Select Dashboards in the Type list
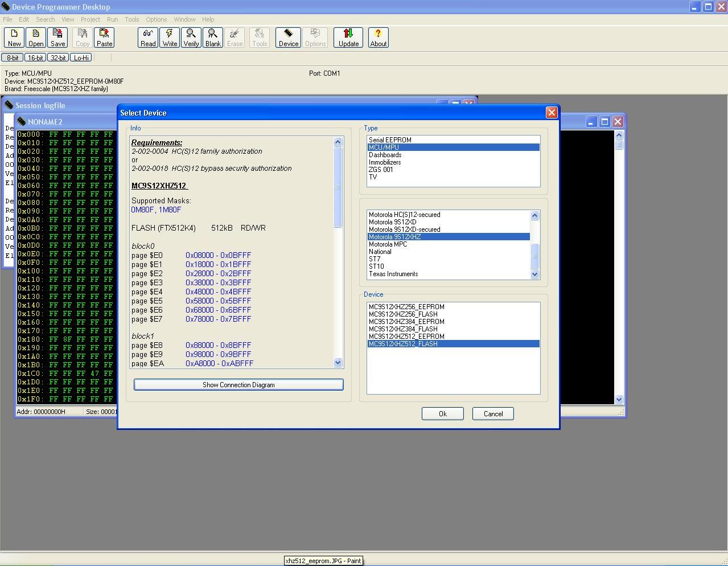This screenshot has height=566, width=728. [x=385, y=155]
